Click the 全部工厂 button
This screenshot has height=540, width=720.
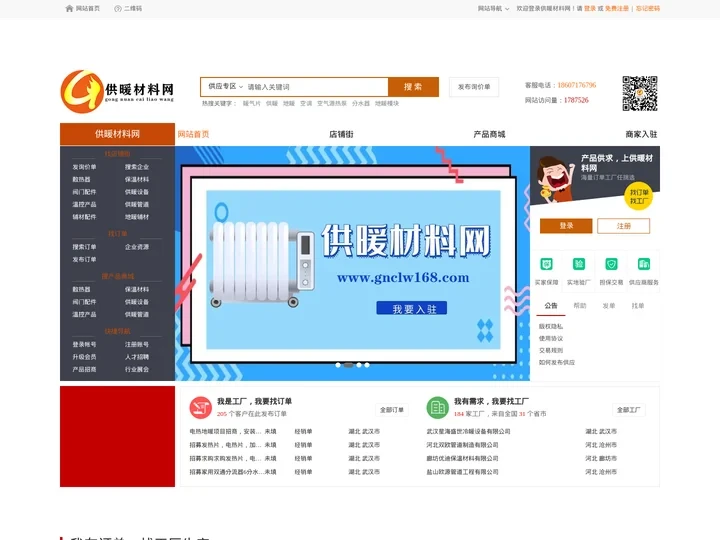pos(629,410)
